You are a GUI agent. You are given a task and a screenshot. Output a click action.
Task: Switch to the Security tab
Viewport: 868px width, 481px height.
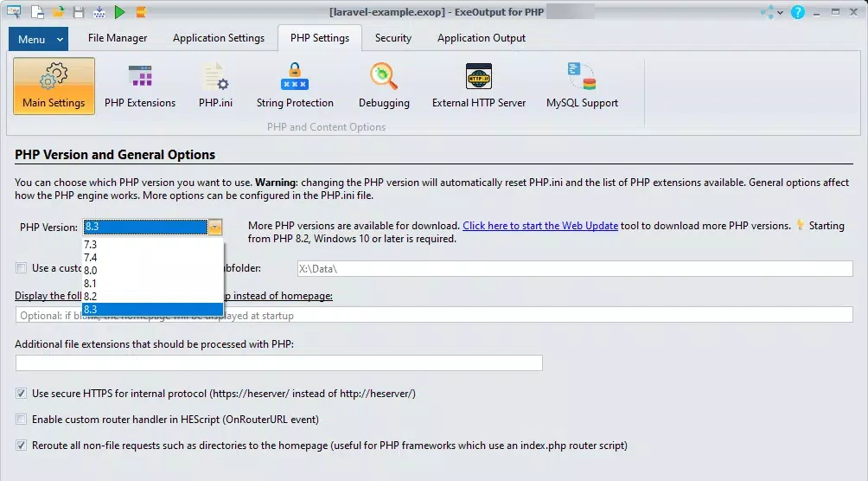point(393,38)
